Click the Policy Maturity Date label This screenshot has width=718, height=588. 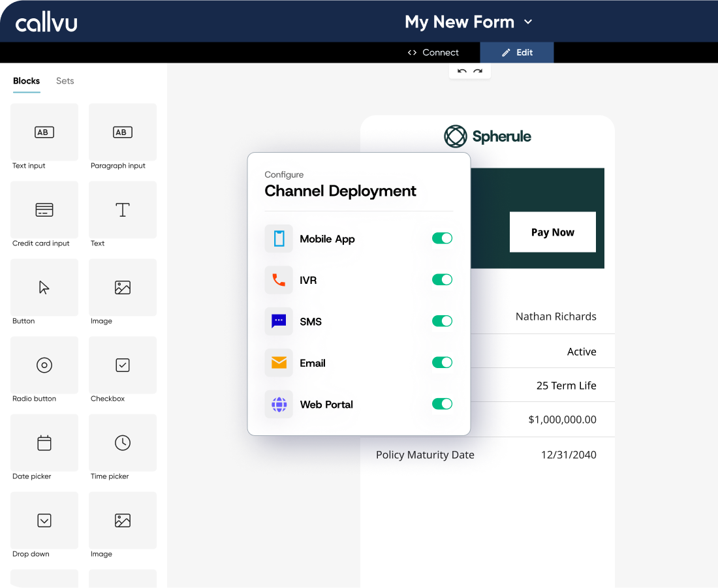425,455
